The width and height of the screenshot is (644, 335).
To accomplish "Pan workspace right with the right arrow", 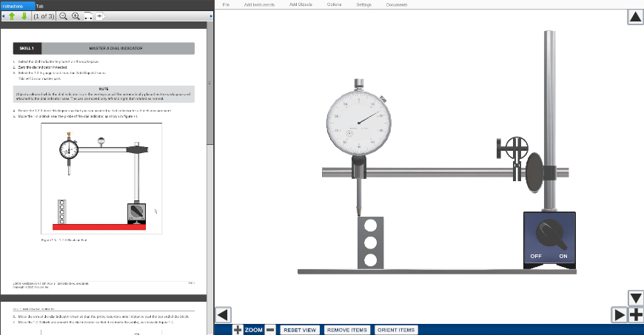I will [620, 314].
